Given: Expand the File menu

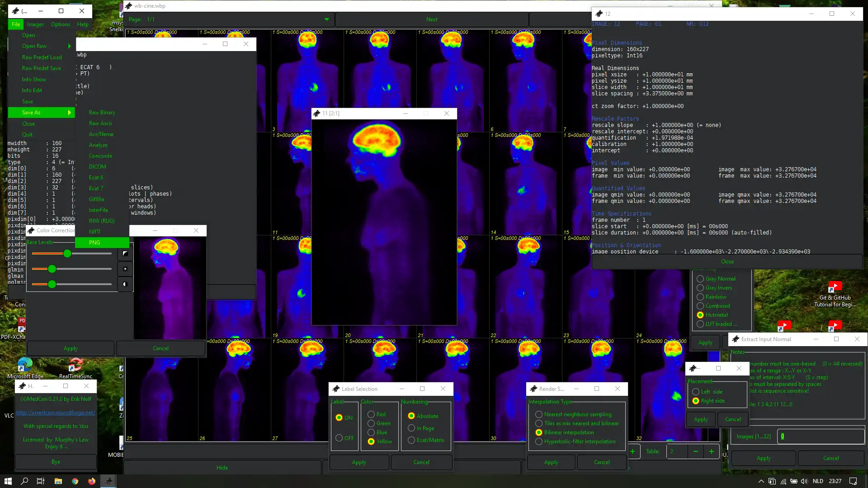Looking at the screenshot, I should 15,24.
